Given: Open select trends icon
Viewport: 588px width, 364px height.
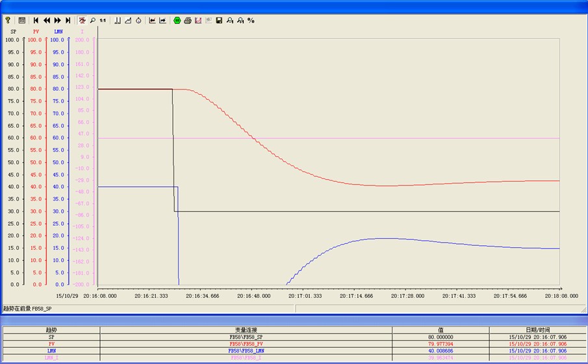Looking at the screenshot, I should pos(128,20).
